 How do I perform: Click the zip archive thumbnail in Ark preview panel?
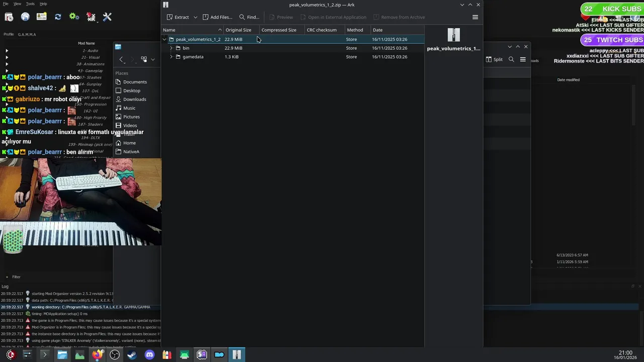click(453, 35)
